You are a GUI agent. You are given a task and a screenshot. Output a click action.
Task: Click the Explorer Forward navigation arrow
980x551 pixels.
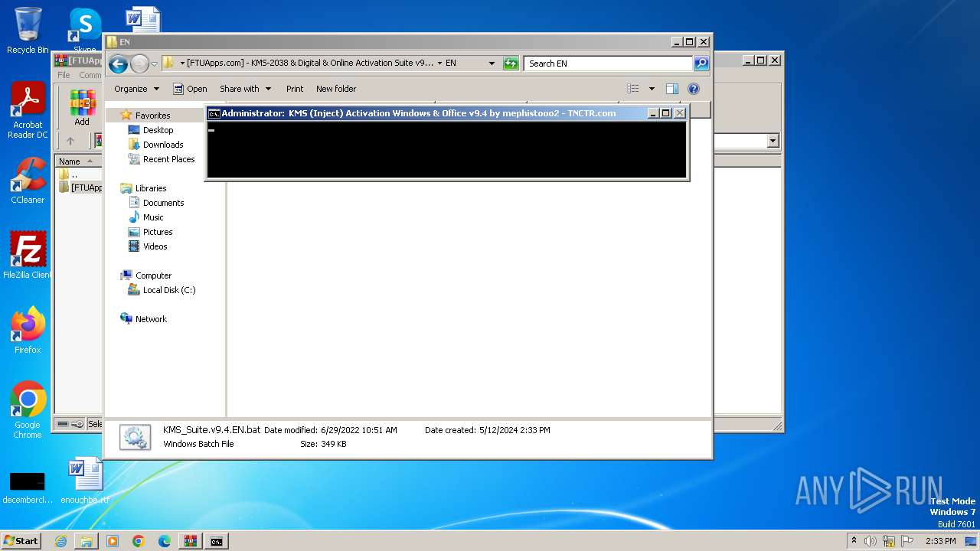click(139, 64)
